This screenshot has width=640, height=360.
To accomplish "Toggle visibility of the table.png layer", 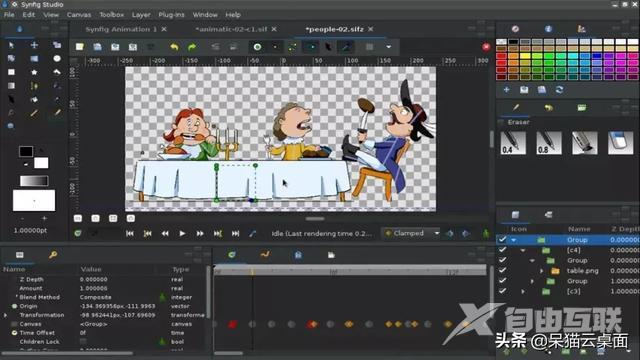I will point(502,270).
